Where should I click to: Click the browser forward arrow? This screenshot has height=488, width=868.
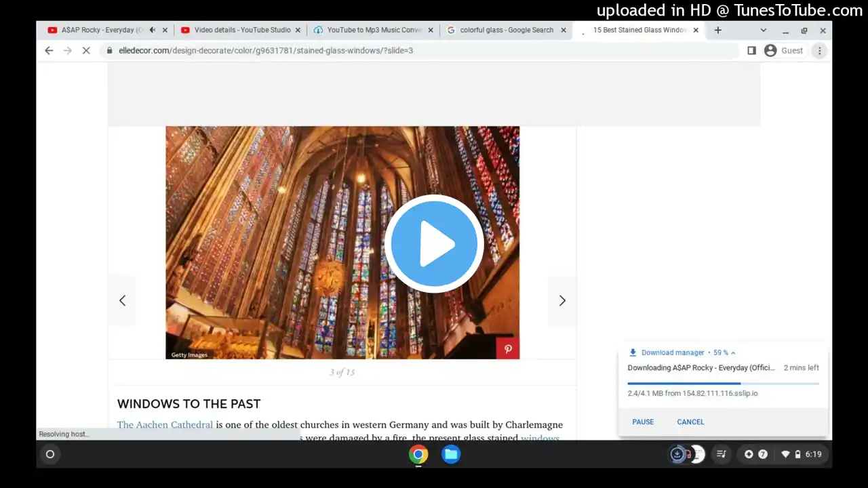tap(67, 50)
